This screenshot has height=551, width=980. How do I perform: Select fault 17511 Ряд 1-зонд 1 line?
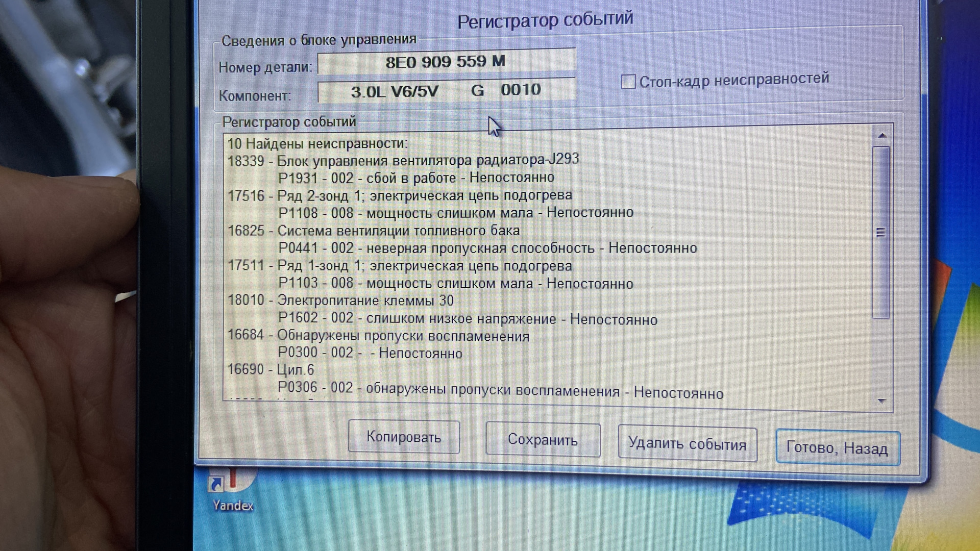400,266
